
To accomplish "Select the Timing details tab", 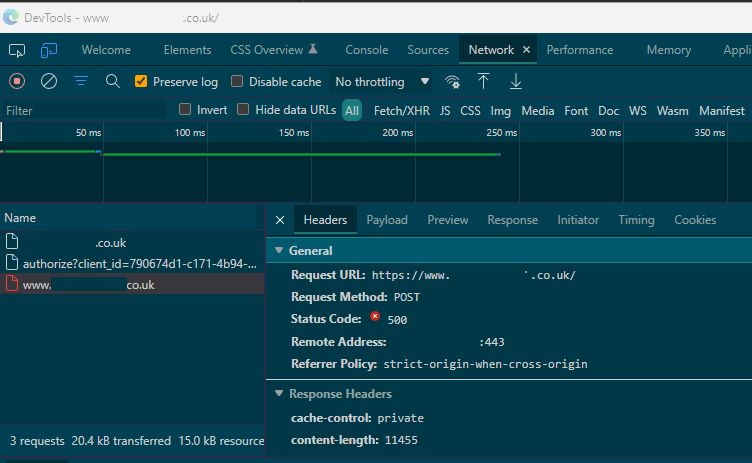I will tap(636, 220).
